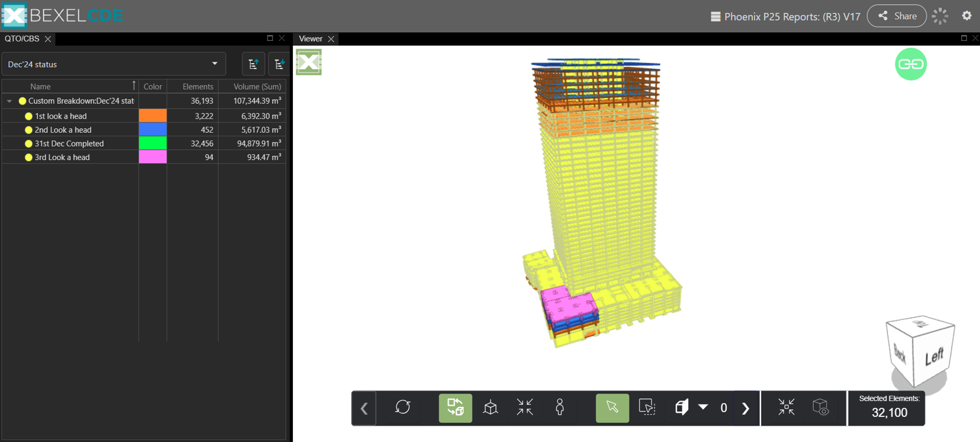Screen dimensions: 980x442
Task: Click the zoom-to-fit converging arrows icon
Action: (x=525, y=407)
